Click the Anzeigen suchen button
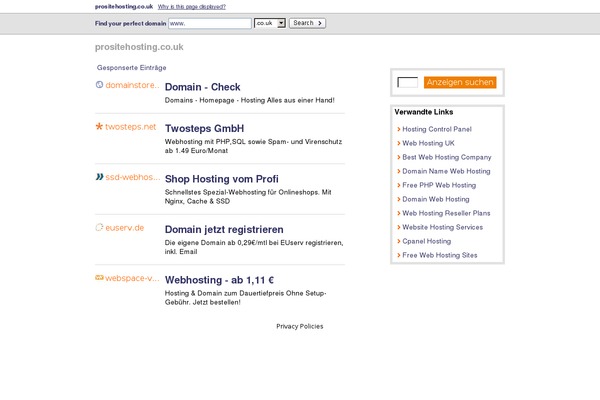Viewport: 600px width, 400px height. pos(460,82)
